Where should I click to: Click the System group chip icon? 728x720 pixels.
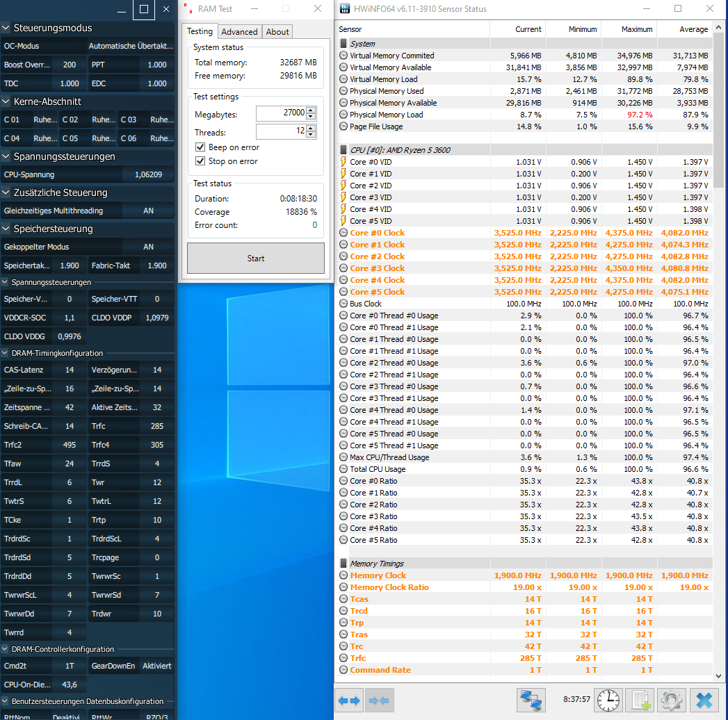343,44
